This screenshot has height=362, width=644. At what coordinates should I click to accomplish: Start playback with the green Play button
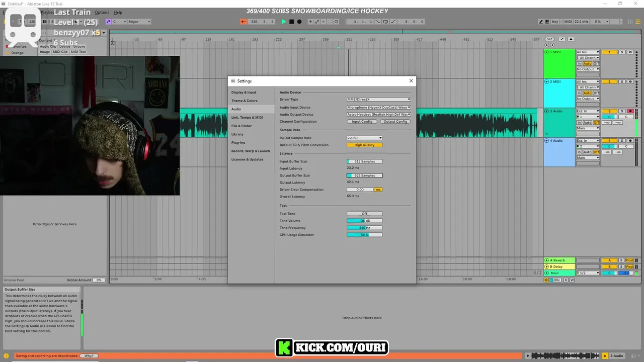pos(283,22)
